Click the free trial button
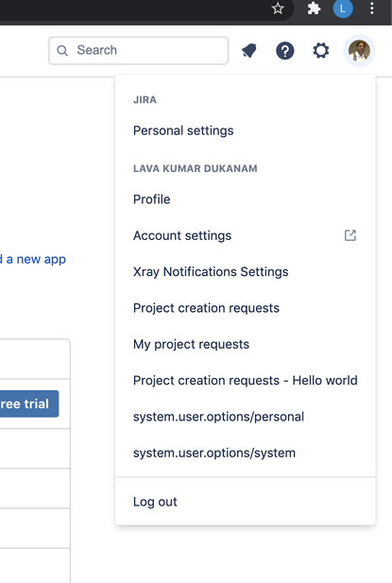Screen dimensions: 392x583 (x=29, y=403)
